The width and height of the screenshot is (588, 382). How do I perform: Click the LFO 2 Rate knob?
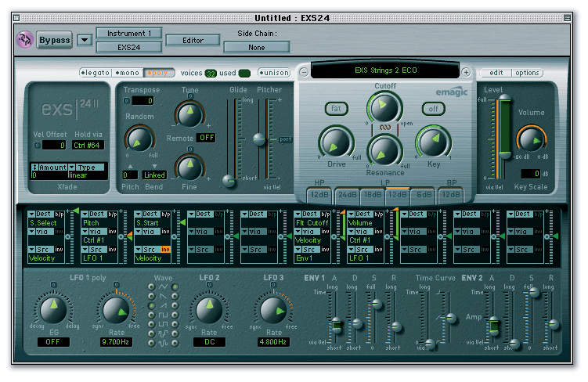point(209,310)
